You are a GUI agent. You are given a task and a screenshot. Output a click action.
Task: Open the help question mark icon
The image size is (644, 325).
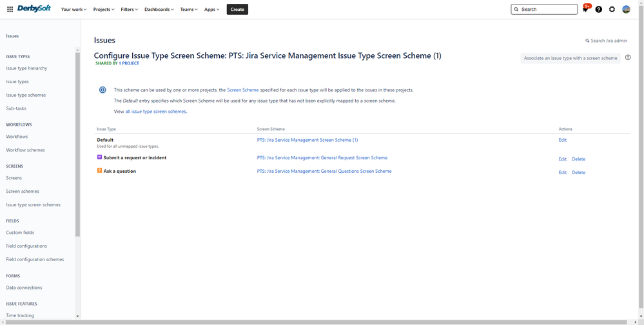point(598,9)
